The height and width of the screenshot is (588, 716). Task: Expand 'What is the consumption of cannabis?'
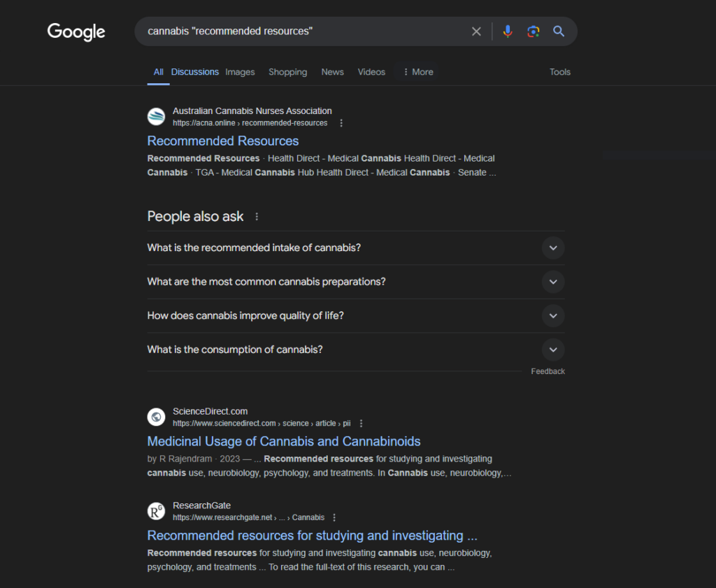click(553, 349)
